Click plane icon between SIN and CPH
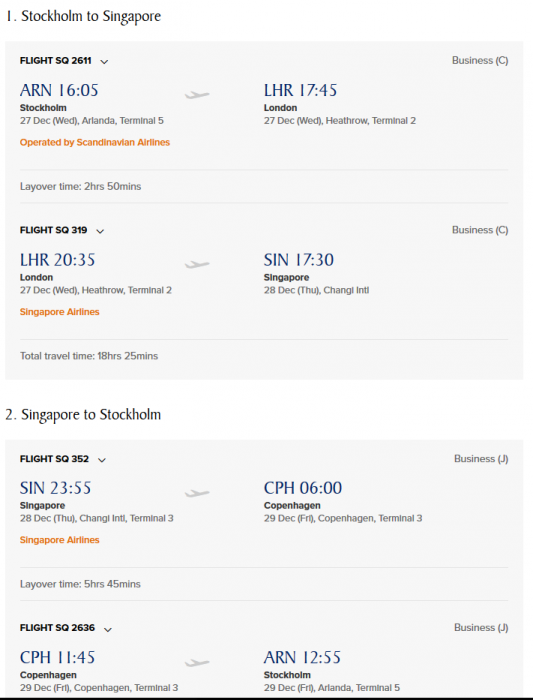 tap(197, 493)
